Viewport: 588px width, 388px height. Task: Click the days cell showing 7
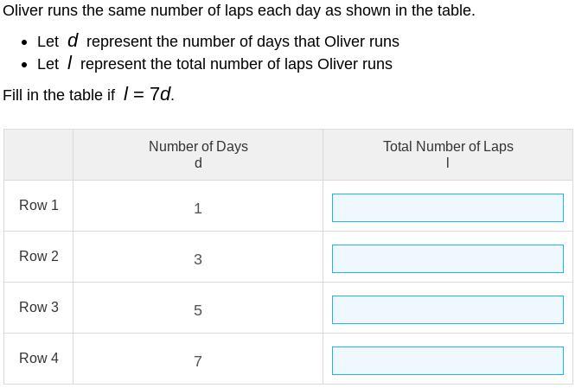[198, 361]
